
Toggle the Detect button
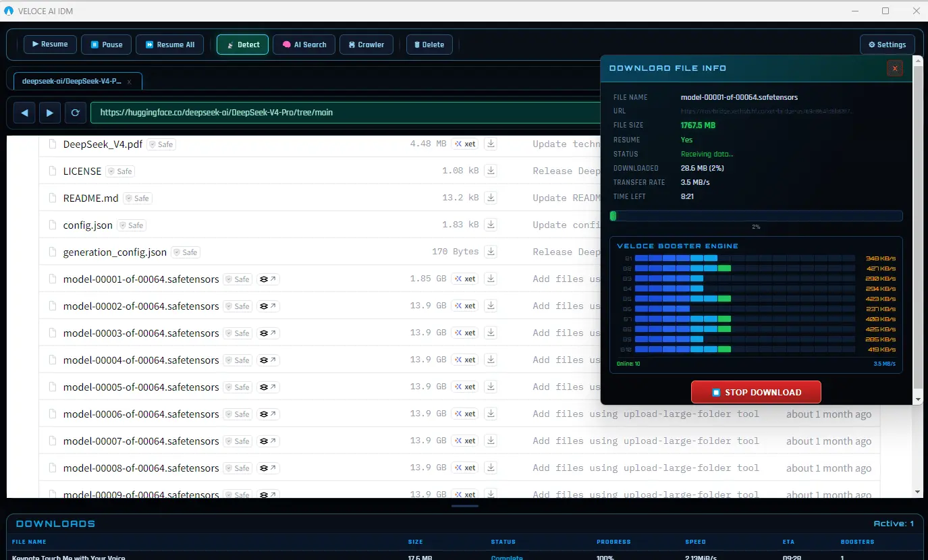243,45
